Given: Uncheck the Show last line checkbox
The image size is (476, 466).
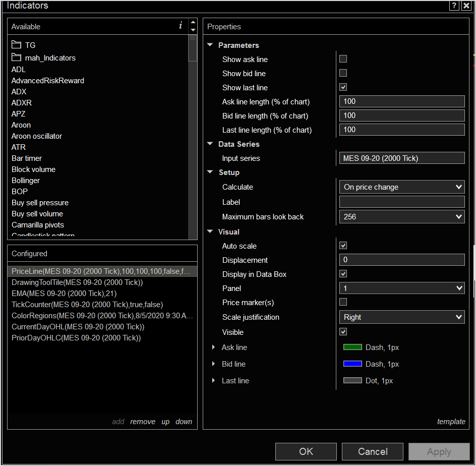Looking at the screenshot, I should coord(343,87).
